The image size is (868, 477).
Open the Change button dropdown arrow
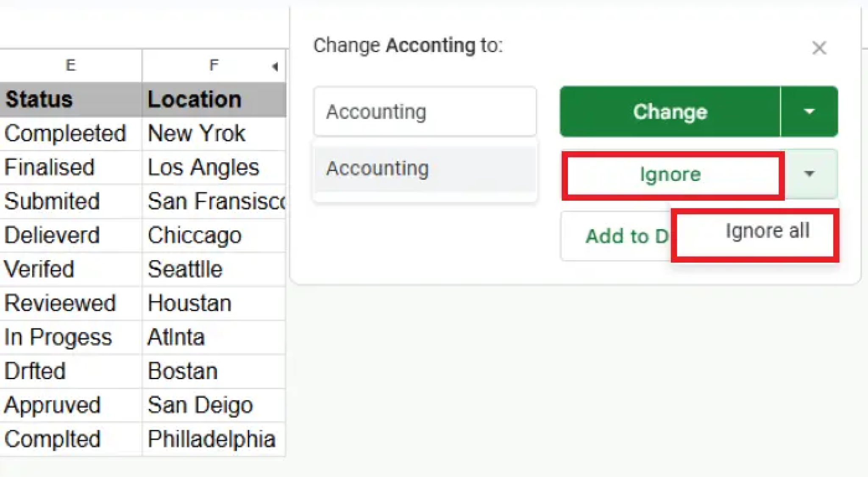(x=809, y=112)
